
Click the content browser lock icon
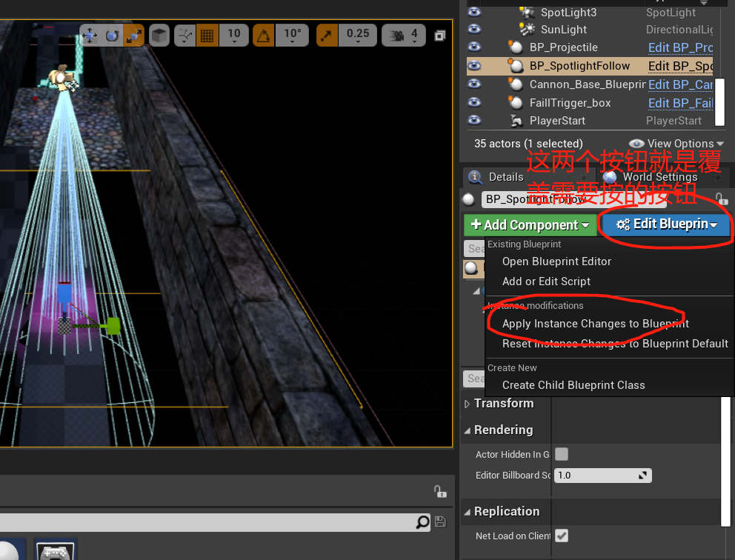(x=439, y=491)
